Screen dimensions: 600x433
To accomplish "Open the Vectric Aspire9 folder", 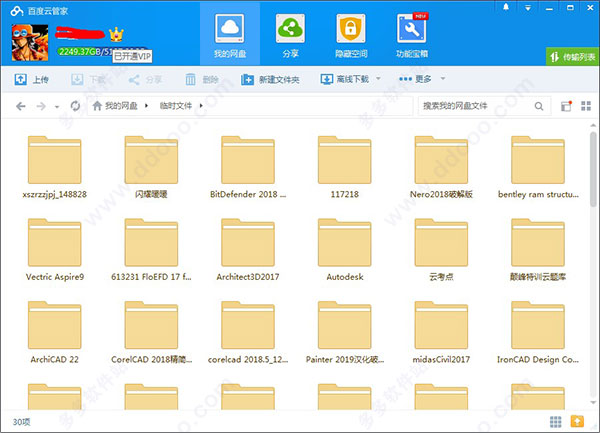I will (x=54, y=250).
